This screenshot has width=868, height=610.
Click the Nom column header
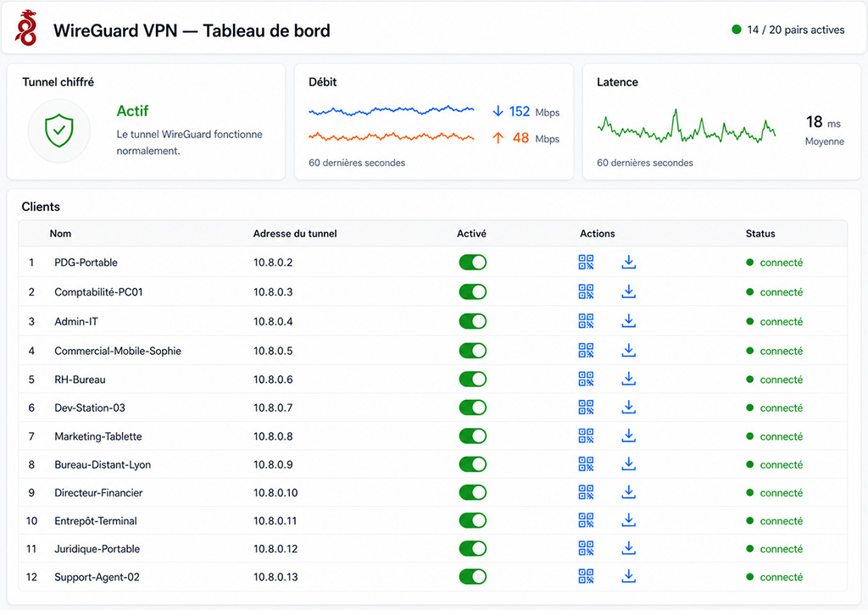60,234
